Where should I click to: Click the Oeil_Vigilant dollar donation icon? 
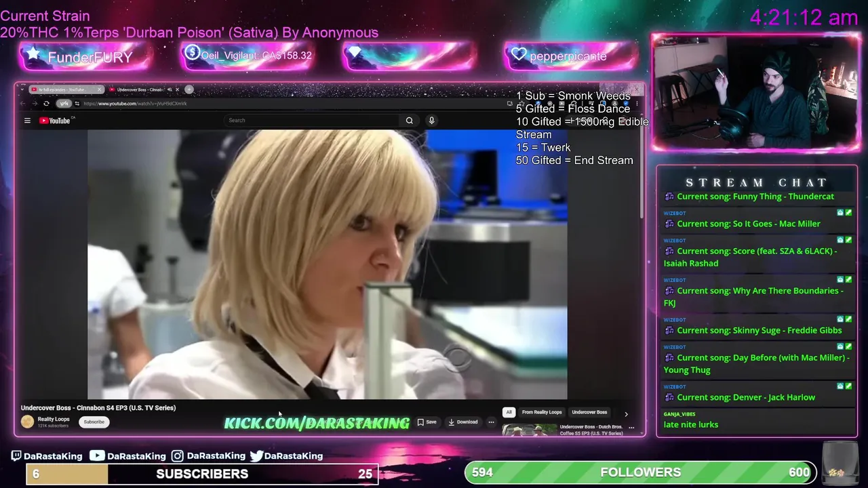tap(193, 53)
